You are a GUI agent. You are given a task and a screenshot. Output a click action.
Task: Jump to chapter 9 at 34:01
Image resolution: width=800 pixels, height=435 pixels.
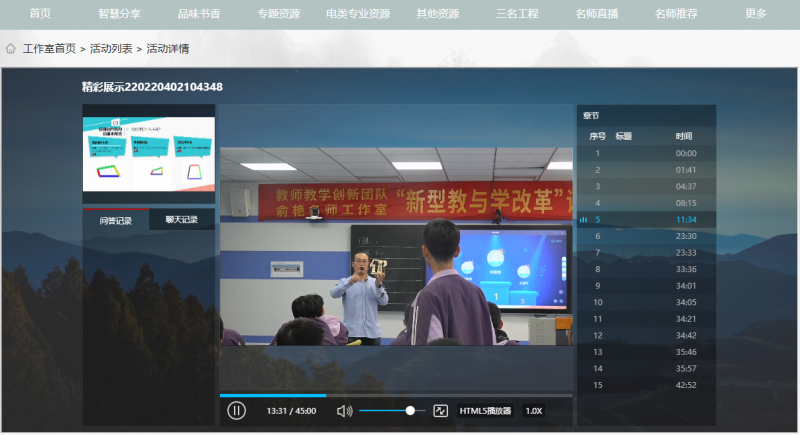click(646, 286)
